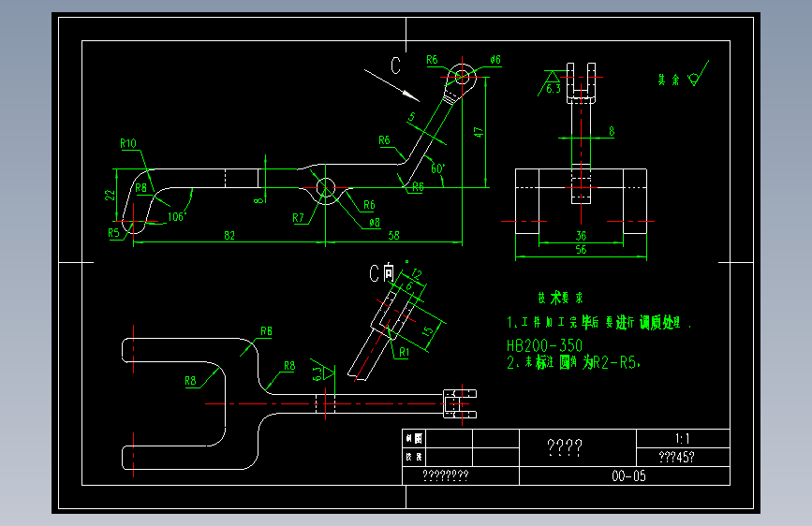Click the R1 radius label
Screen dimensions: 812x526
pyautogui.click(x=404, y=353)
